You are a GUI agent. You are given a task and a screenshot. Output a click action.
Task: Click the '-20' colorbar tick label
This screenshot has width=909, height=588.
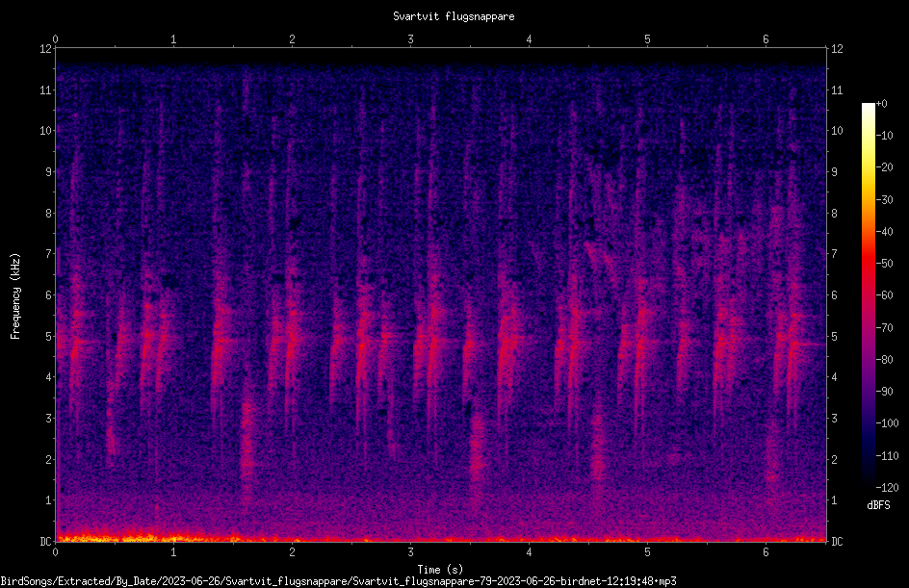(x=884, y=167)
